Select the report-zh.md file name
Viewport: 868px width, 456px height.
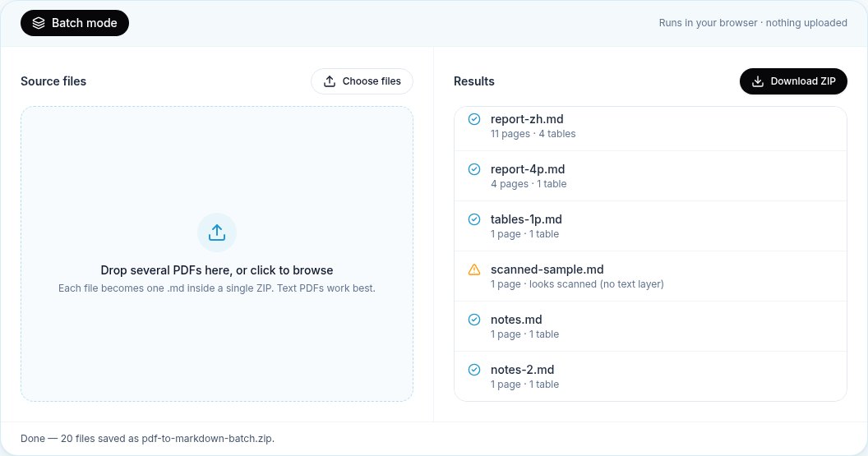(527, 119)
